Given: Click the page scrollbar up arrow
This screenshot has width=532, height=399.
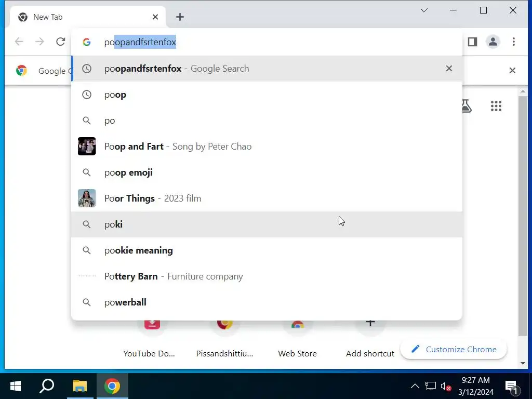Looking at the screenshot, I should pos(523,91).
